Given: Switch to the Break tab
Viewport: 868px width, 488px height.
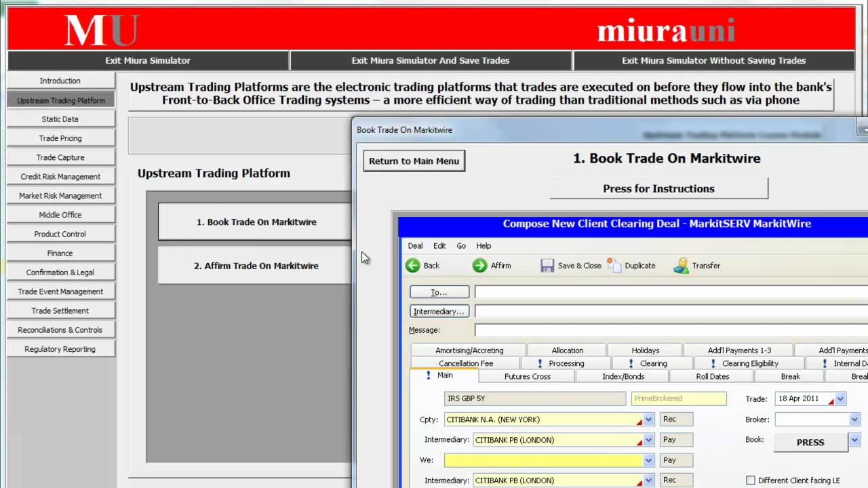Looking at the screenshot, I should [790, 376].
